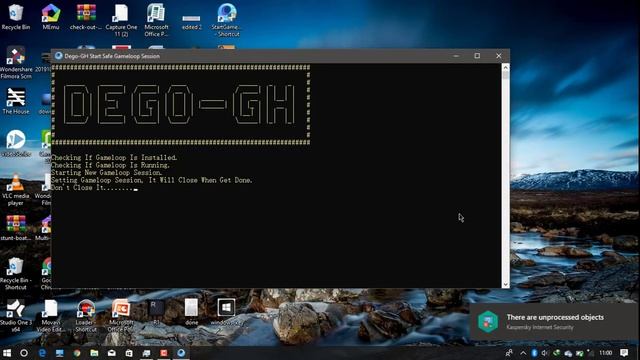This screenshot has width=640, height=360.
Task: Select the edited 2 desktop file
Action: (x=191, y=21)
